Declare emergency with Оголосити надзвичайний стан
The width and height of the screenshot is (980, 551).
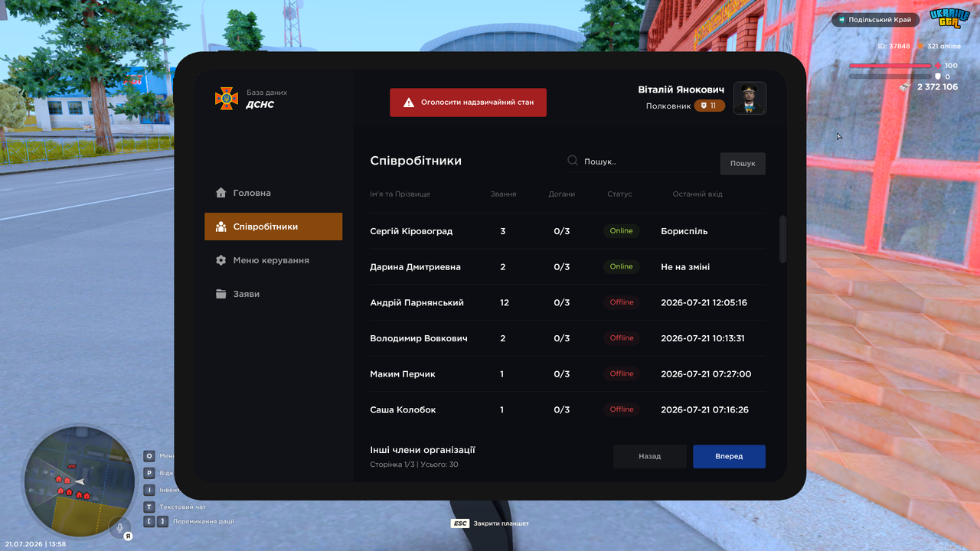pos(468,103)
